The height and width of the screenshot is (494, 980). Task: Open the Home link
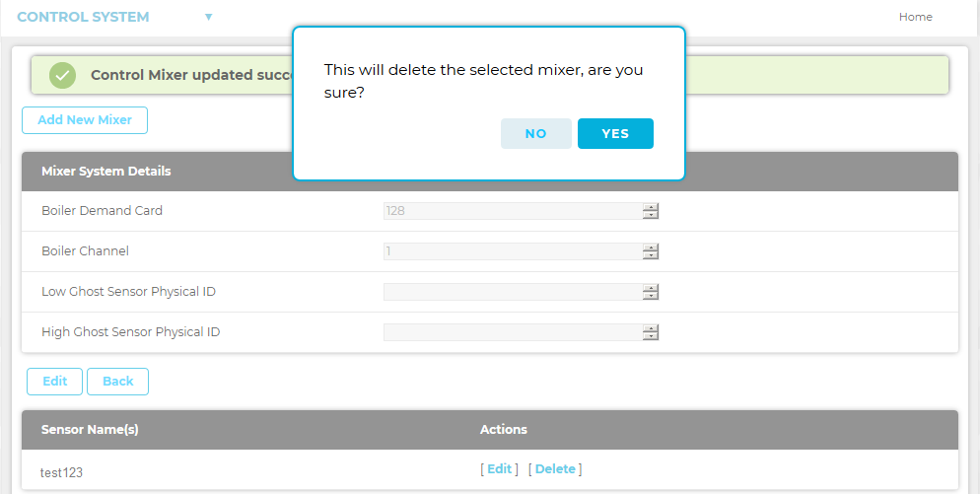[x=915, y=17]
